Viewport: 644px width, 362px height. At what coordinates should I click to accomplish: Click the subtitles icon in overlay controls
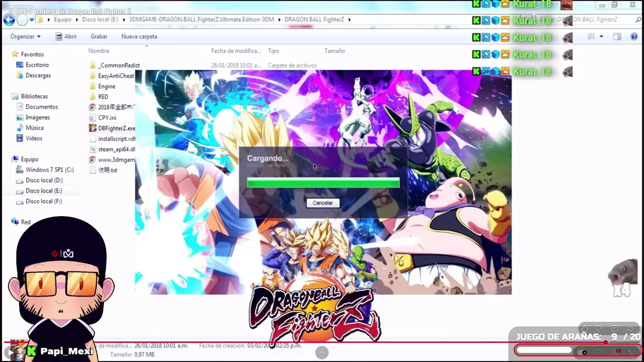click(598, 352)
